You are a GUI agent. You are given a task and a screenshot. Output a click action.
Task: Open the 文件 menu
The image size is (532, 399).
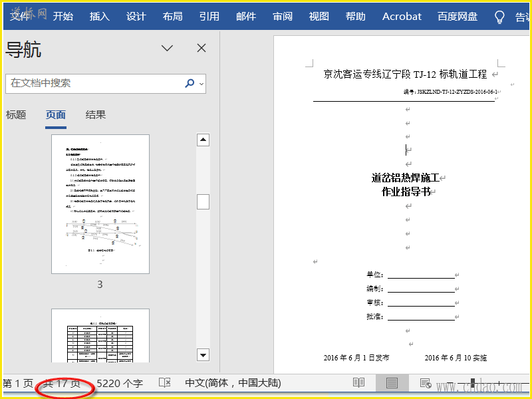point(20,16)
